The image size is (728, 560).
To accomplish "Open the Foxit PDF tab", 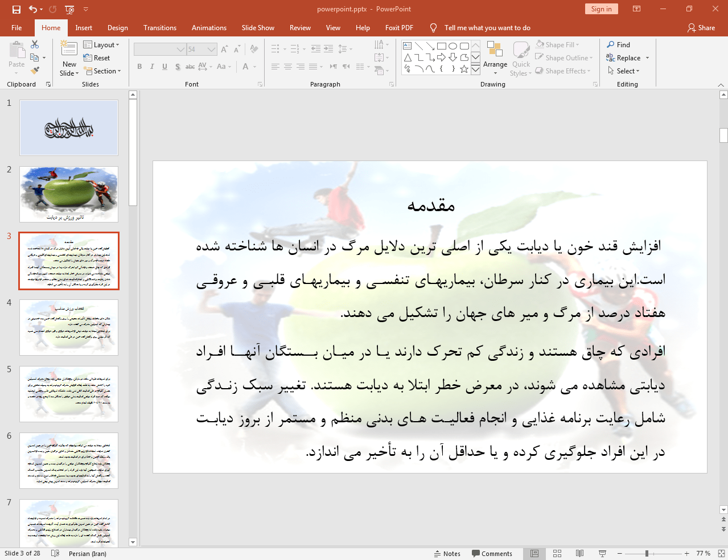I will coord(399,28).
